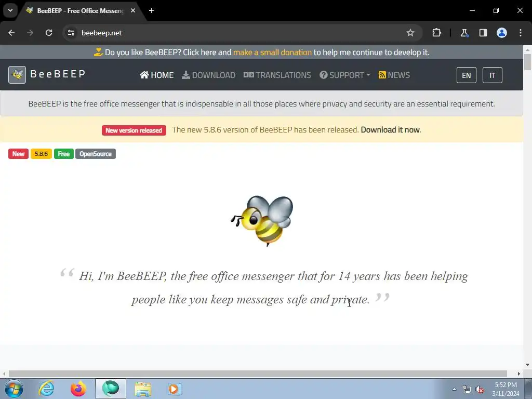Click the horizontal scrollbar thumb
Viewport: 532px width, 399px height.
click(x=258, y=374)
